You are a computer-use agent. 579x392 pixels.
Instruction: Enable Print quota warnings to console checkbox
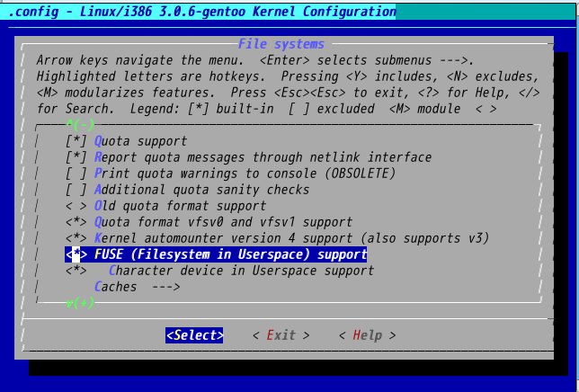coord(76,174)
